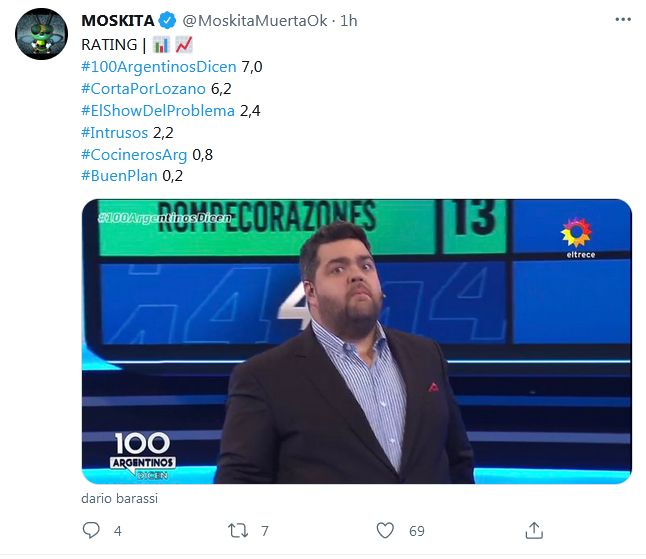Image resolution: width=646 pixels, height=559 pixels.
Task: Open the share tweet icon
Action: pyautogui.click(x=534, y=530)
